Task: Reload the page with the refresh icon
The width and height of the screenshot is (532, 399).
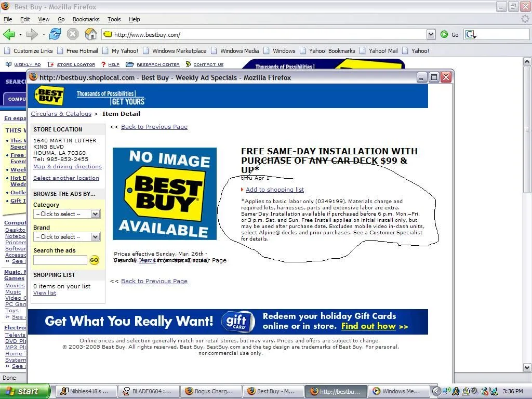Action: click(x=55, y=34)
